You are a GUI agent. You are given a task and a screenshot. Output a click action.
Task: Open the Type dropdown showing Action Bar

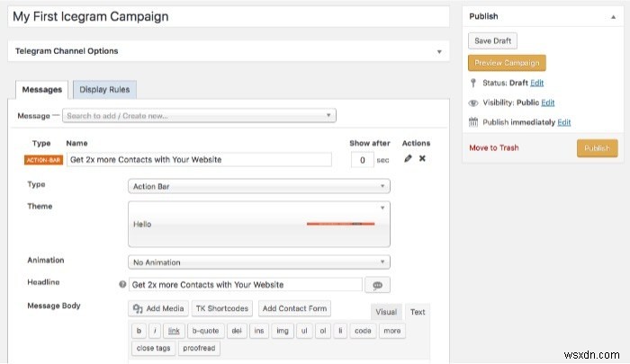(x=259, y=185)
